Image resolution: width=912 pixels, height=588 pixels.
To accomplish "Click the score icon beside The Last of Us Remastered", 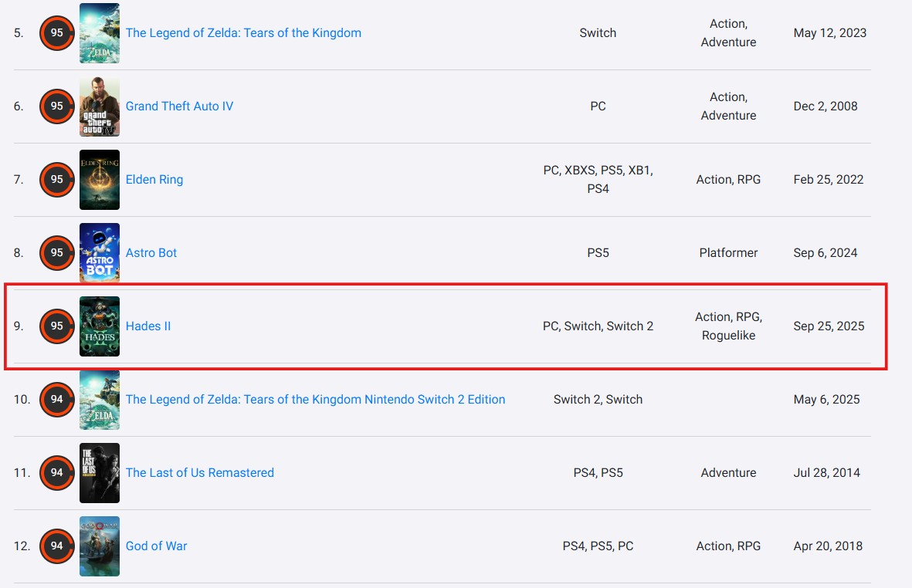I will click(x=56, y=472).
